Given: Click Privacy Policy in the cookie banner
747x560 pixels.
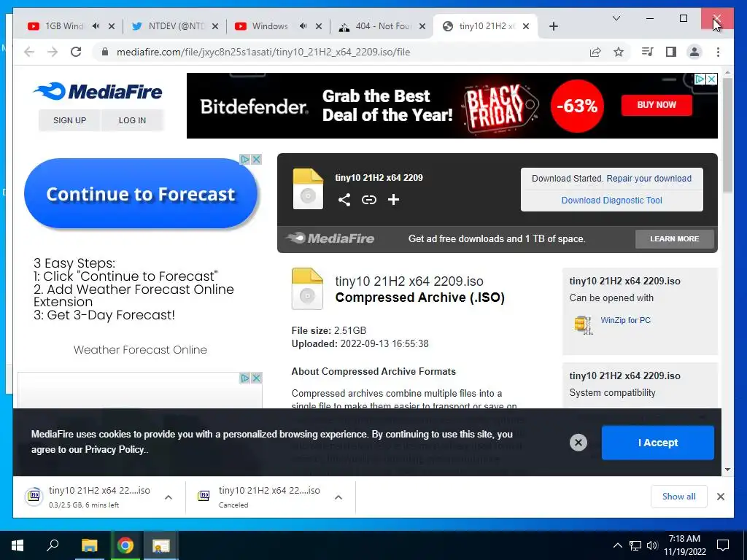Looking at the screenshot, I should [x=115, y=449].
